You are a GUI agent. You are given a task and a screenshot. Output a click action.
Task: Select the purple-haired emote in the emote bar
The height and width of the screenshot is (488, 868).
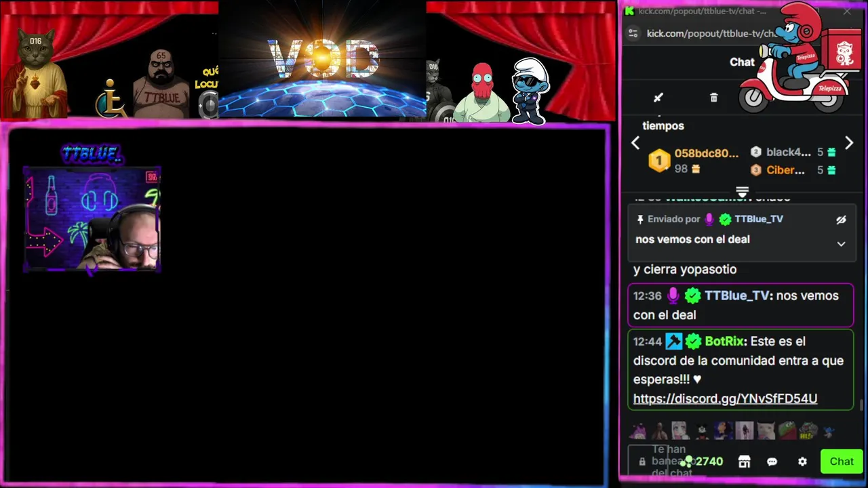(638, 430)
